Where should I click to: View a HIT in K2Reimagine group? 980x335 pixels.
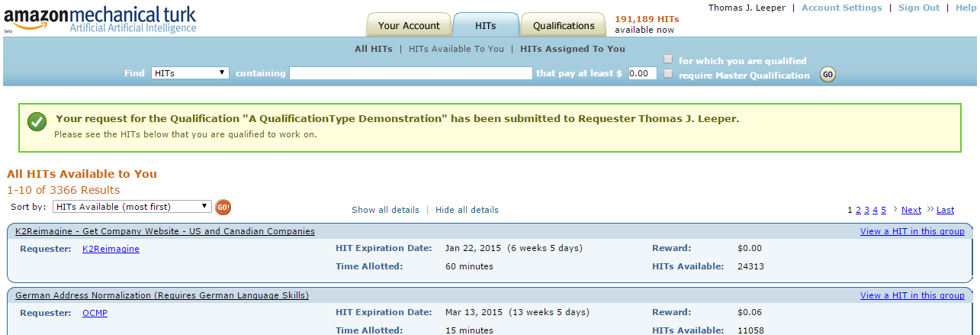click(912, 231)
